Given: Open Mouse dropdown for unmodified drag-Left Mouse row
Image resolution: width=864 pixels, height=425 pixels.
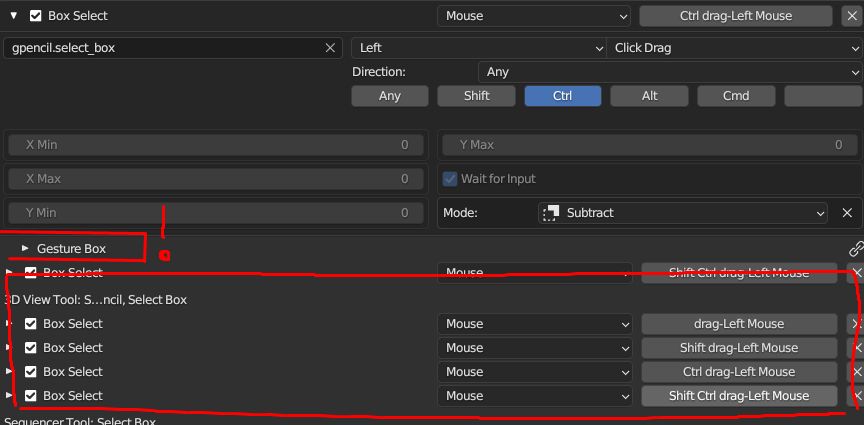Looking at the screenshot, I should click(x=534, y=324).
